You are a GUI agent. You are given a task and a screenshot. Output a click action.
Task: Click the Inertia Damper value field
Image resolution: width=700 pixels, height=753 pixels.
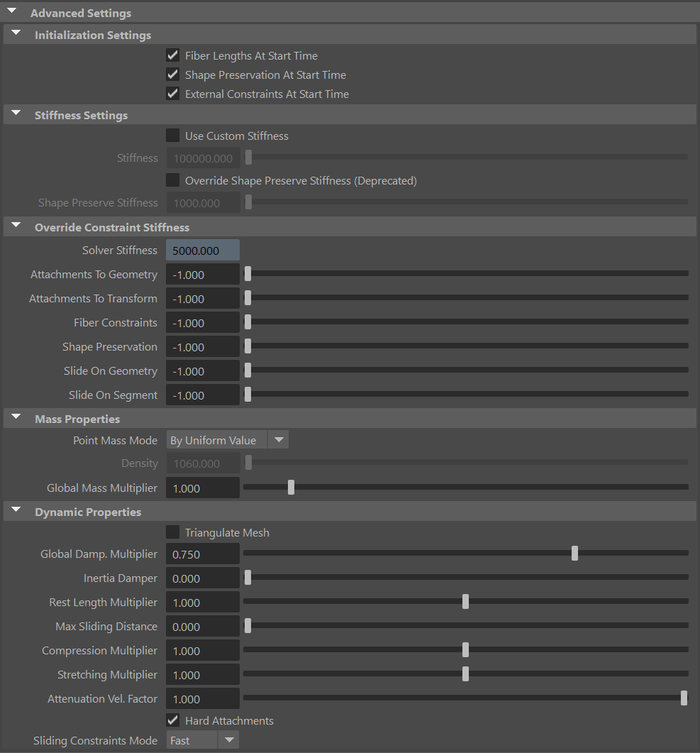click(202, 578)
